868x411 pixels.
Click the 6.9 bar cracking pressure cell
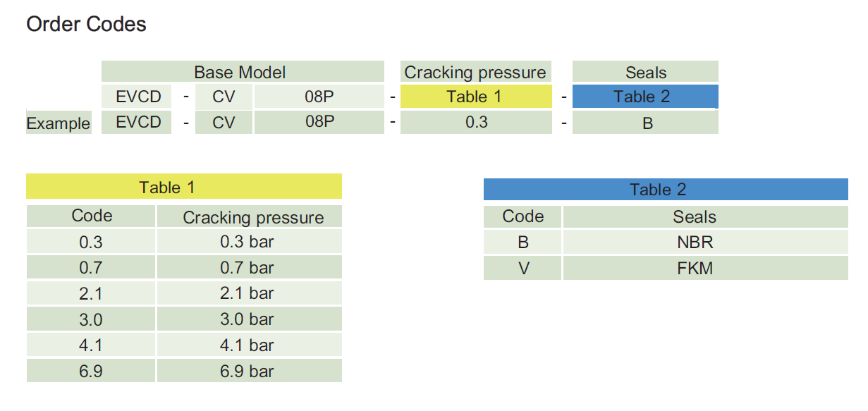(248, 371)
